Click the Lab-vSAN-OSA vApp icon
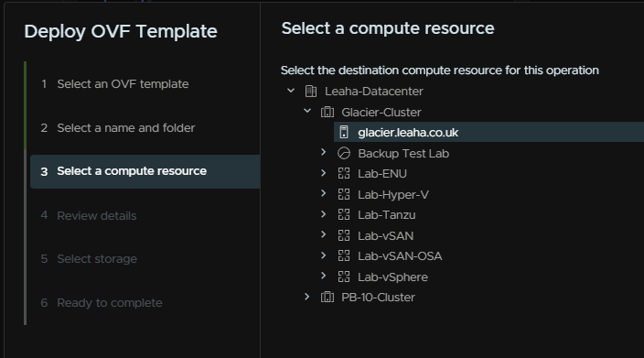 point(344,255)
